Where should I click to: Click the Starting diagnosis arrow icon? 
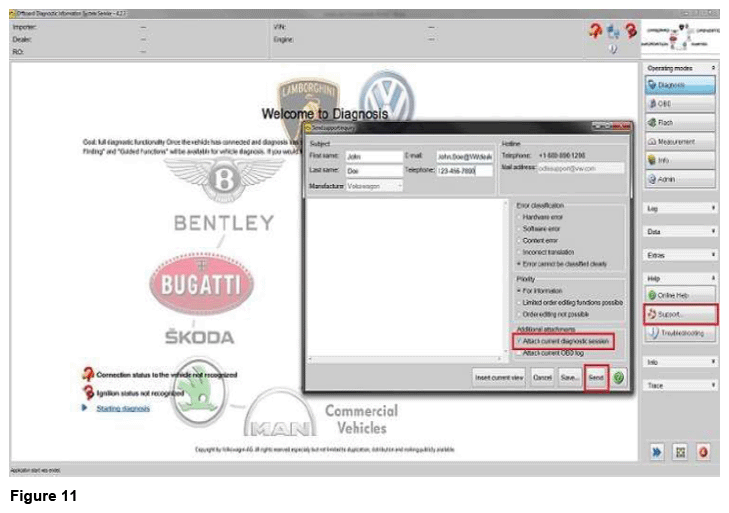coord(85,408)
